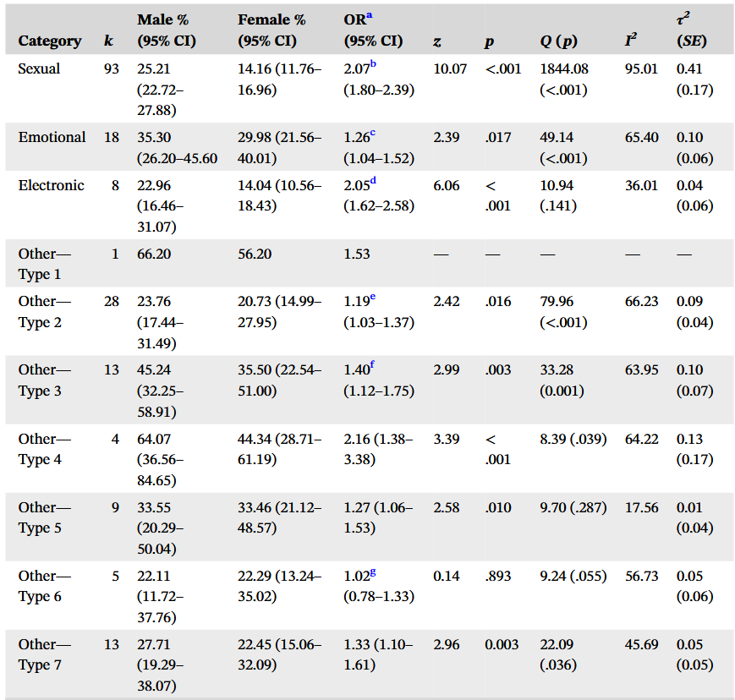This screenshot has height=700, width=735.
Task: Follow footnote g link beside 1.02
Action: point(373,571)
